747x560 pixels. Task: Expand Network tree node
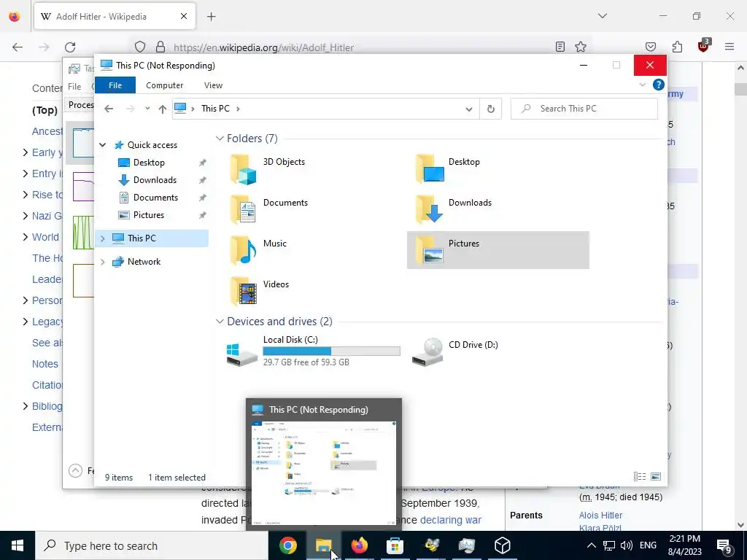(102, 262)
